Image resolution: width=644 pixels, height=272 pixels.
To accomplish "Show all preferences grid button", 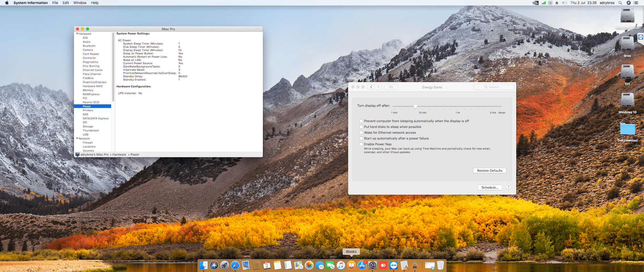I will (391, 87).
